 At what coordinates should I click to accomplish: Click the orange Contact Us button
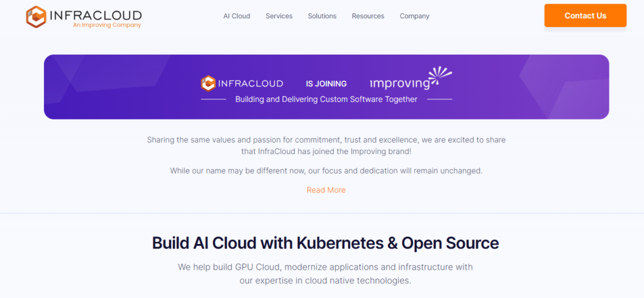coord(586,16)
